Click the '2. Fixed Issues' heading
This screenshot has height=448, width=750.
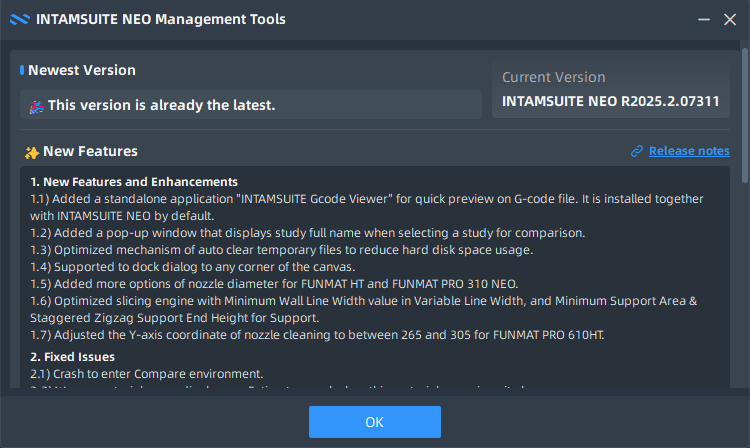pos(72,357)
